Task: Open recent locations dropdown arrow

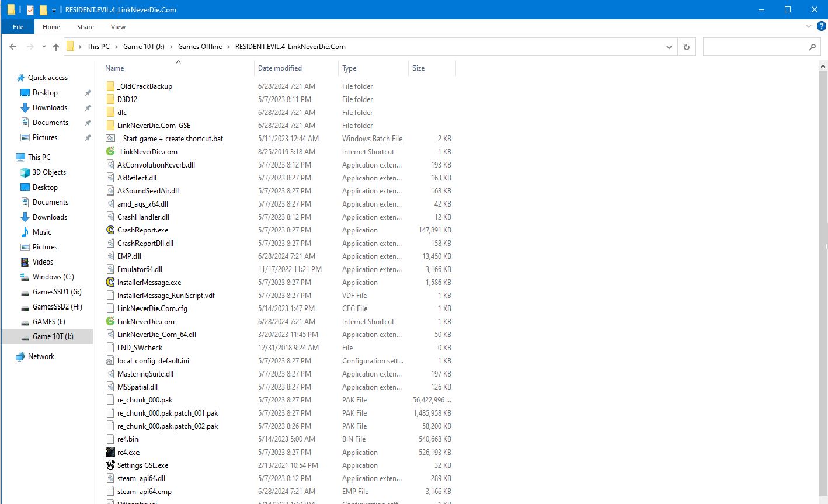Action: tap(44, 47)
